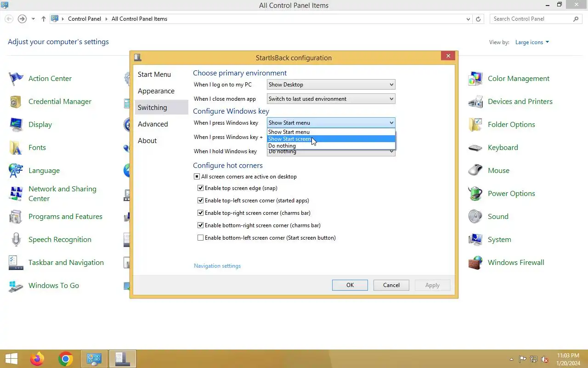
Task: Launch Chrome from the taskbar
Action: (66, 359)
